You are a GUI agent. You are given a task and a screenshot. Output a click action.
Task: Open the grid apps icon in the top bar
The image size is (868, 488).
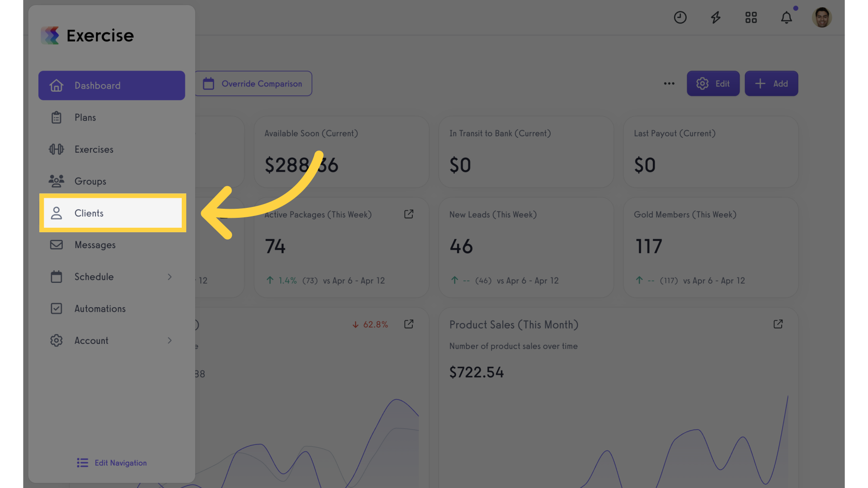(751, 18)
